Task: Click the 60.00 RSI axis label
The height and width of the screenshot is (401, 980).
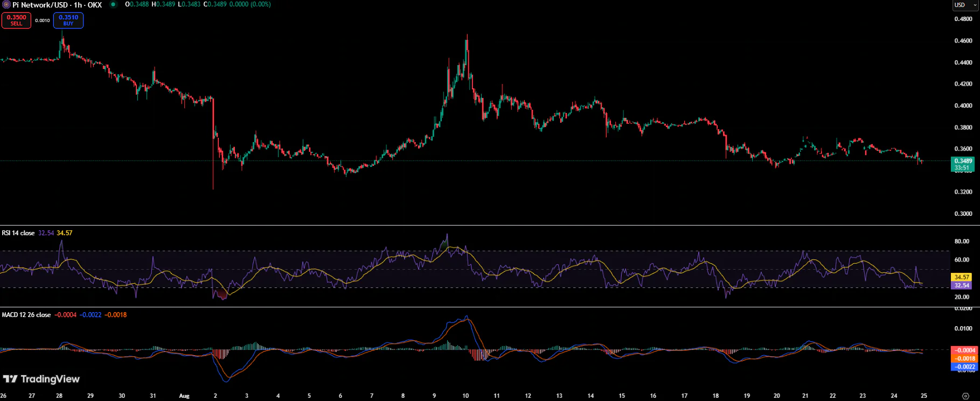Action: (962, 259)
